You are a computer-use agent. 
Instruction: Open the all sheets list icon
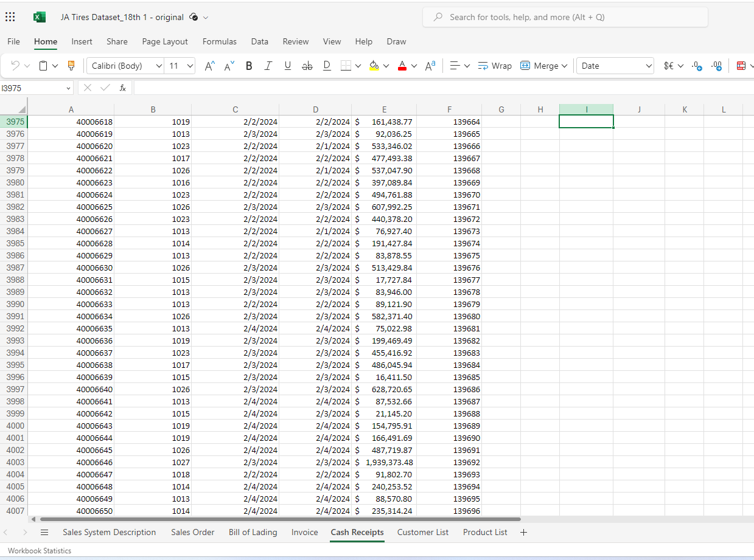point(44,532)
